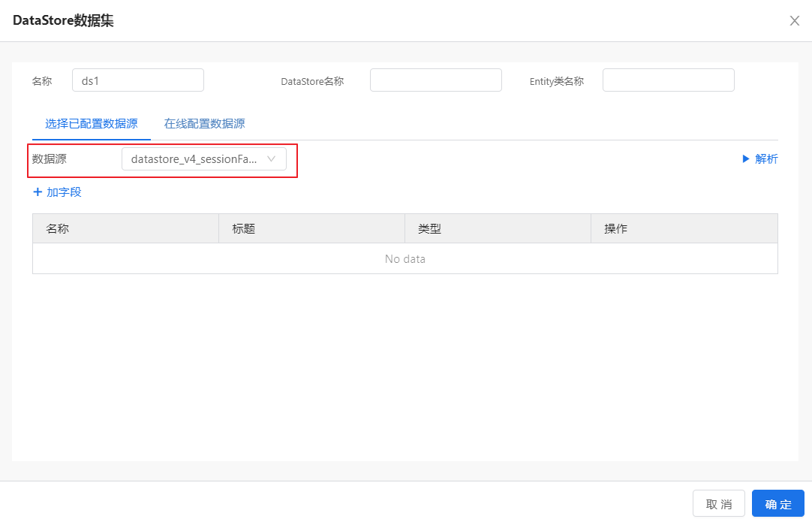Screen dimensions: 812x522
Task: Close the DataStore数据集 dialog
Action: [x=795, y=21]
